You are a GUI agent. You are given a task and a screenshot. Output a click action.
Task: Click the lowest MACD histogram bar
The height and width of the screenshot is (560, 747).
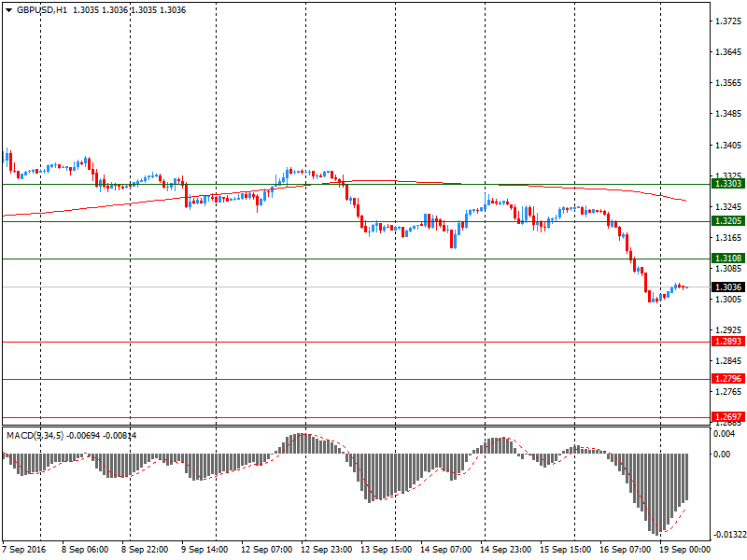[x=656, y=495]
